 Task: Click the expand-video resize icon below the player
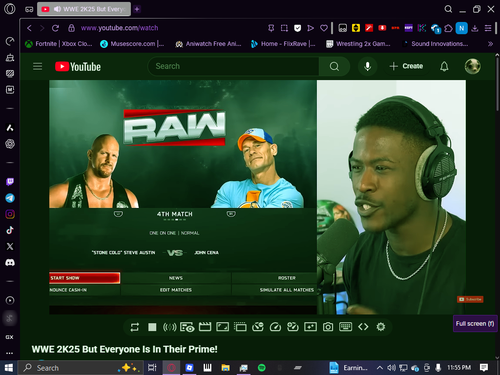[x=222, y=327]
